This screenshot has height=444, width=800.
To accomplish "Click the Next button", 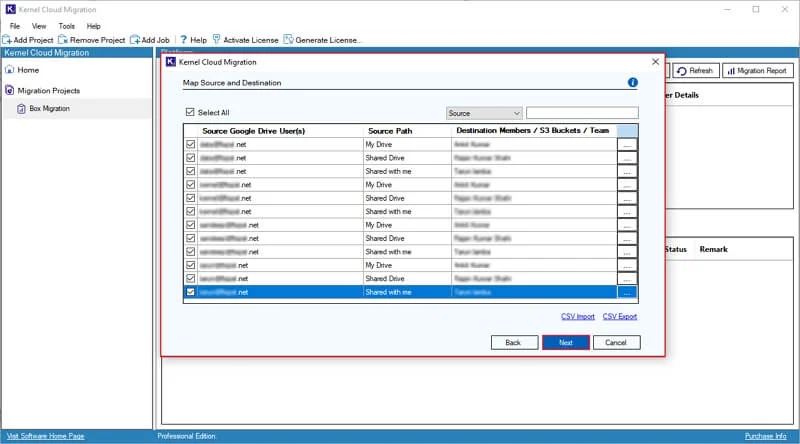I will [x=566, y=342].
